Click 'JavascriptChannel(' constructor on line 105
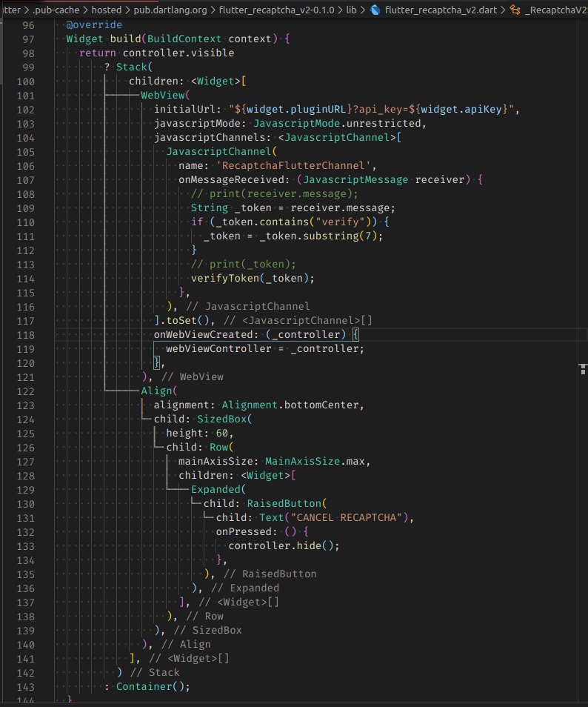This screenshot has width=588, height=707. point(221,151)
